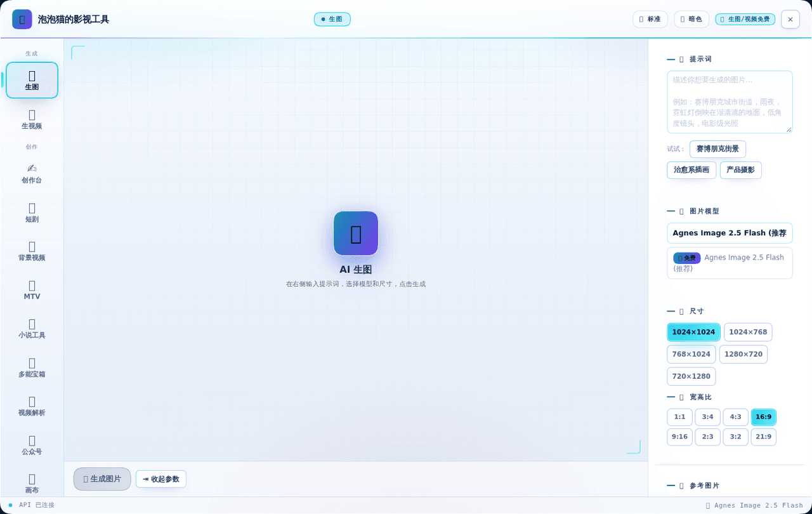This screenshot has height=514, width=812.
Task: Launch 视频解析 from the sidebar
Action: [x=32, y=406]
